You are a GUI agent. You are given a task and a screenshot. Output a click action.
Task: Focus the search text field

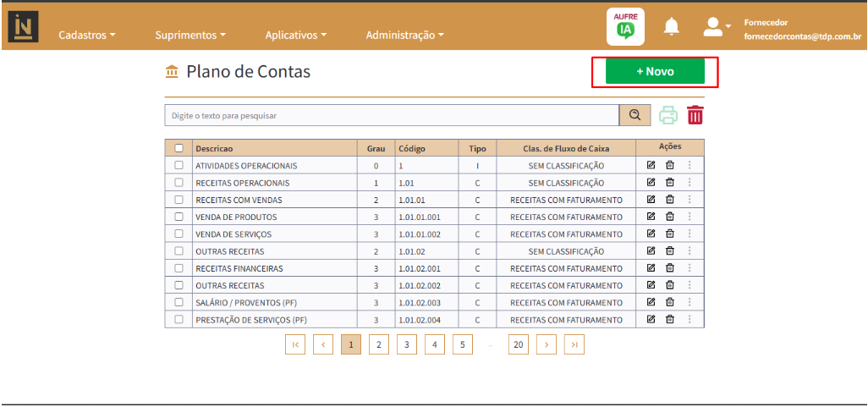[x=392, y=115]
